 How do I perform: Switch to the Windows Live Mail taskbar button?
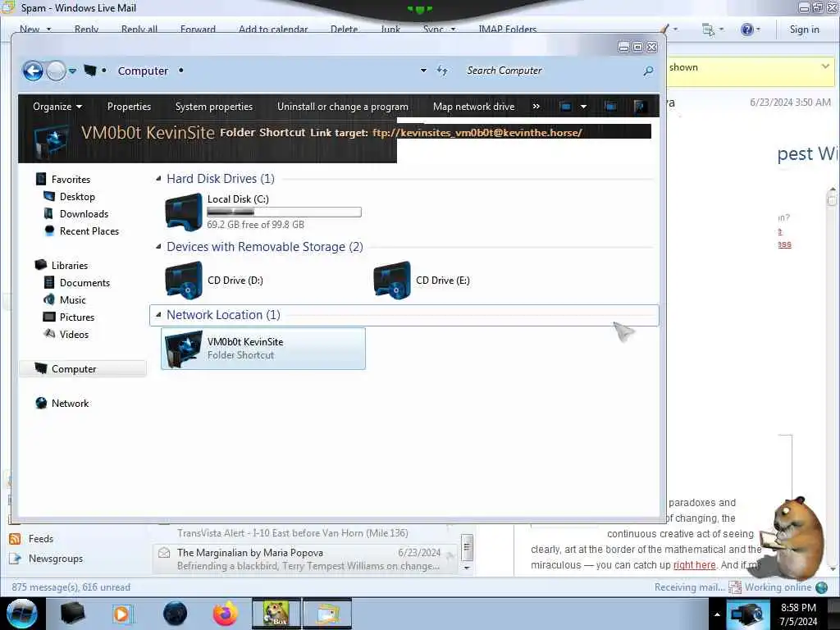pos(327,614)
